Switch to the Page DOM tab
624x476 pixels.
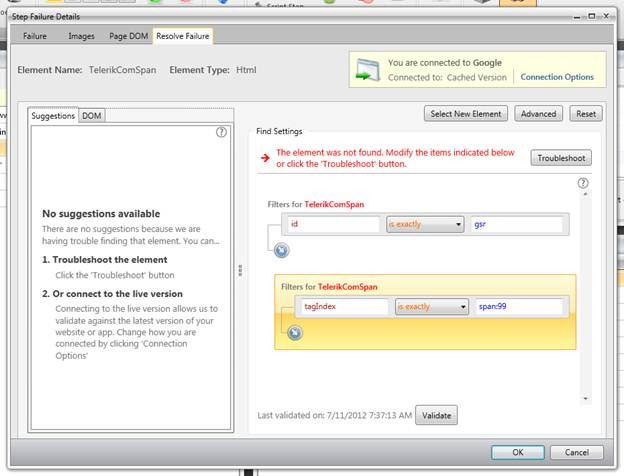pos(127,36)
